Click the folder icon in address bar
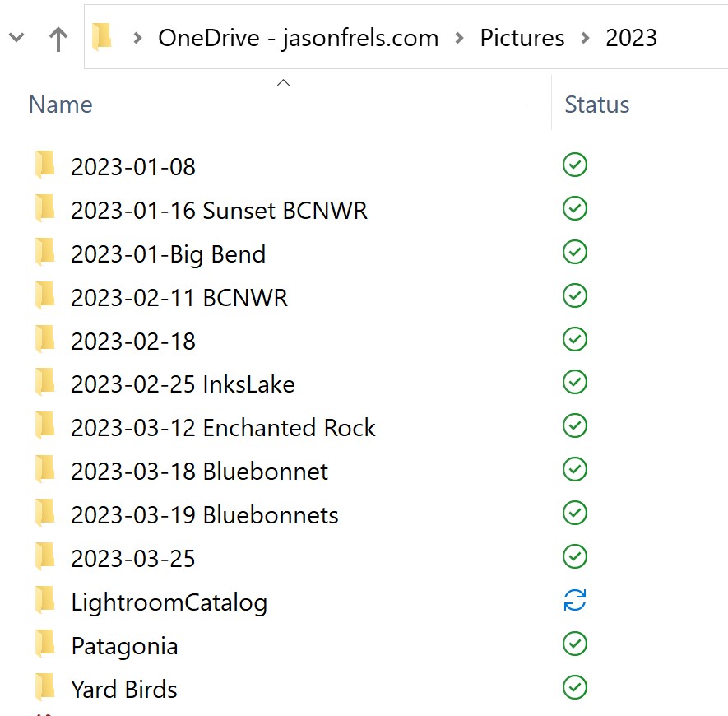Screen dimensions: 728x716 point(102,37)
